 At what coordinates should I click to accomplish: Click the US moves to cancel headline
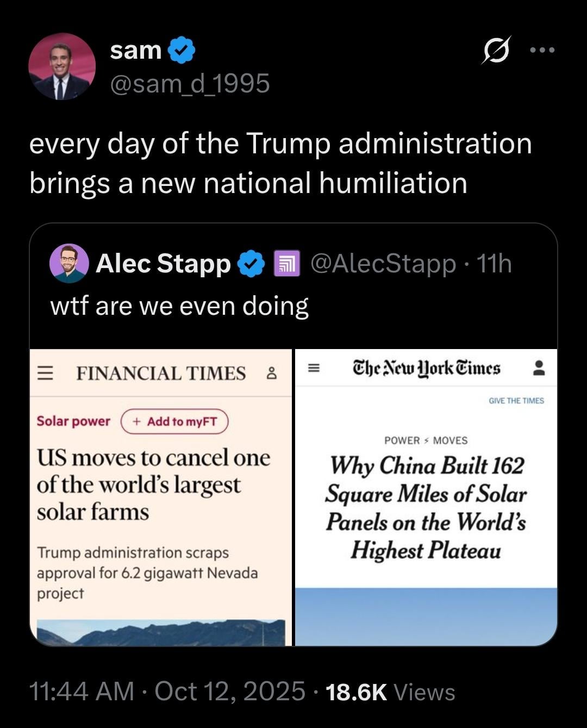click(x=153, y=484)
